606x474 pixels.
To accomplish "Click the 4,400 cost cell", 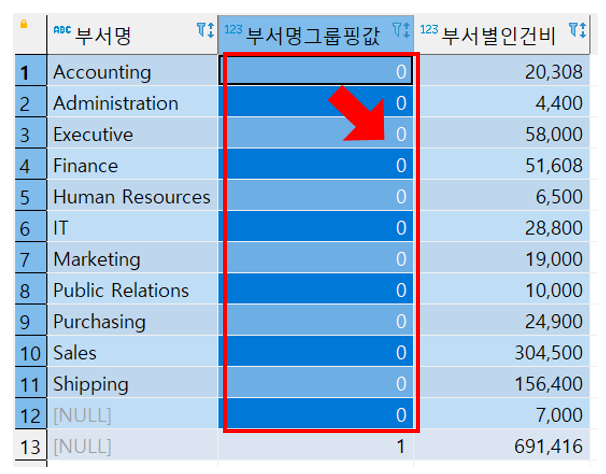I will [502, 102].
